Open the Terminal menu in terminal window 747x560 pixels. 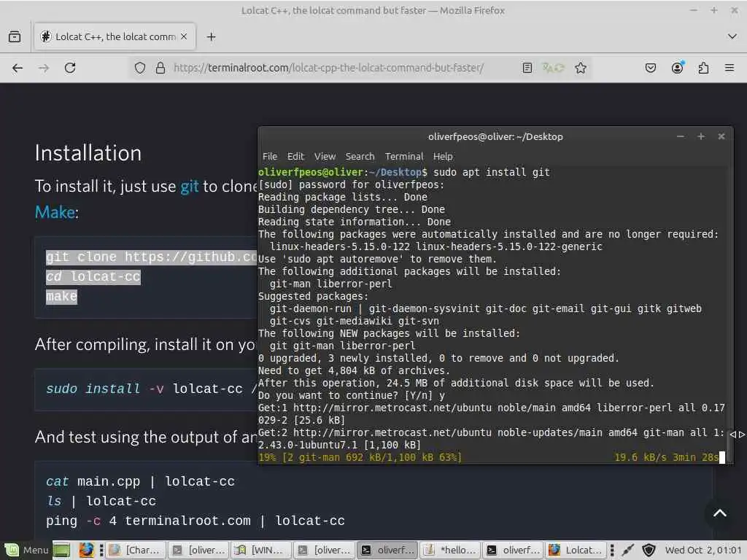pyautogui.click(x=404, y=156)
